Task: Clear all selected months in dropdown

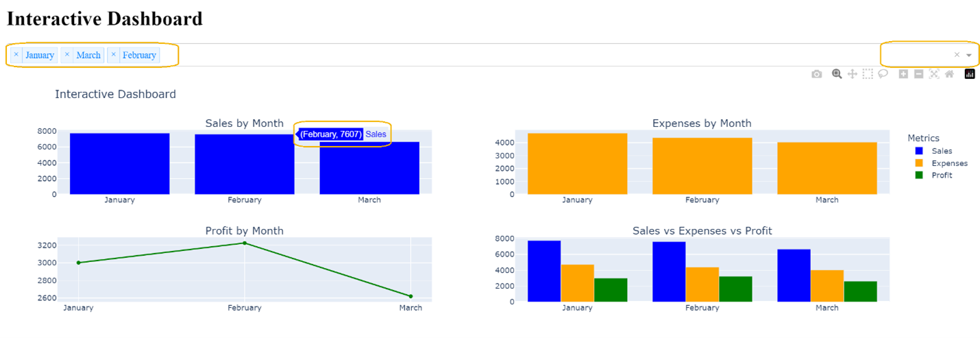Action: click(x=957, y=55)
